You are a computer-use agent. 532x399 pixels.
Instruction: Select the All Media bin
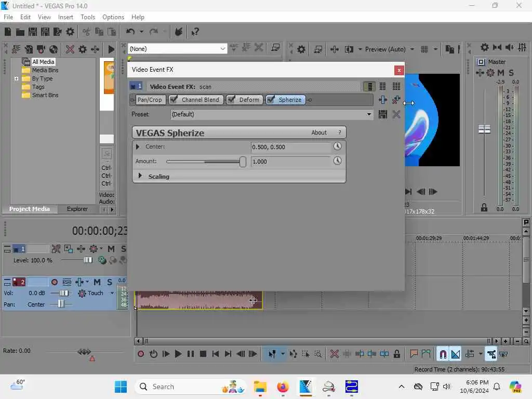coord(43,62)
